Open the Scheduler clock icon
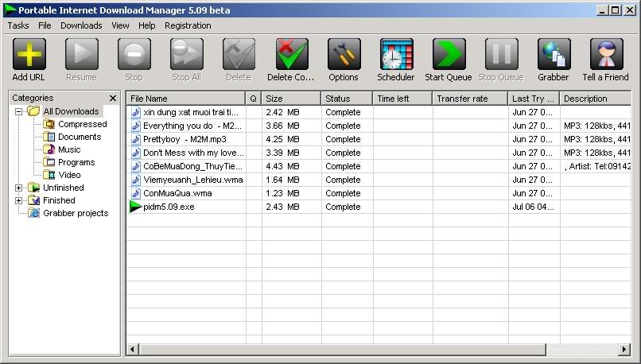641x364 pixels. tap(396, 54)
